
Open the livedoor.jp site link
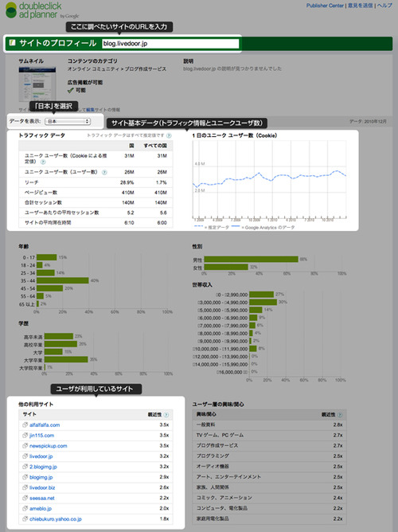[x=41, y=456]
